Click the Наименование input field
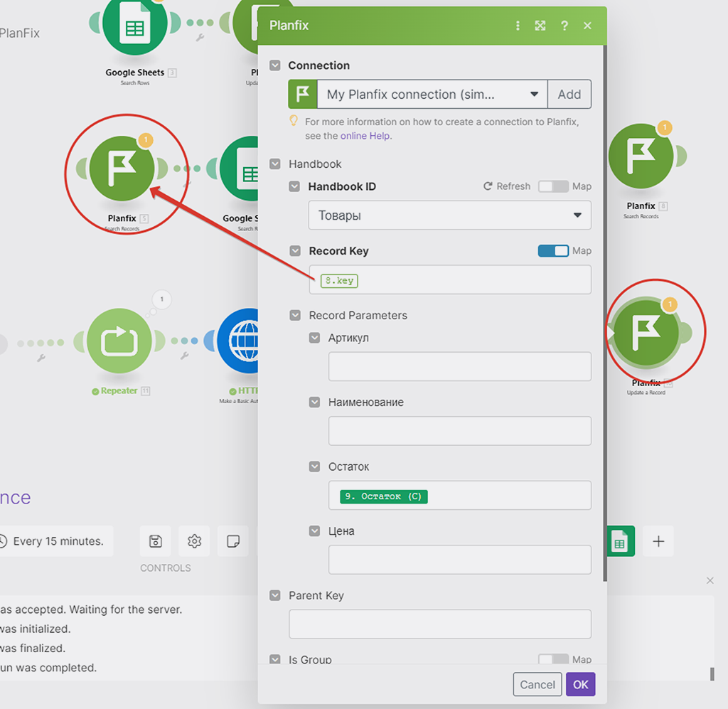The image size is (728, 709). (460, 431)
